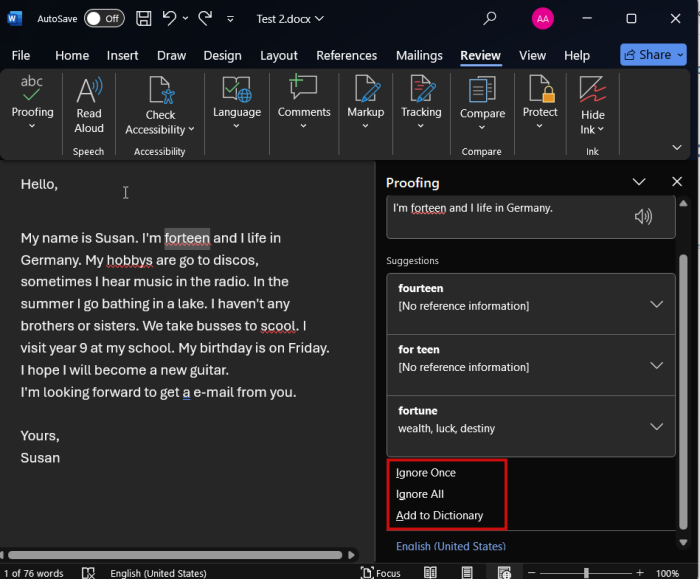
Task: Switch to the View tab
Action: click(x=532, y=55)
